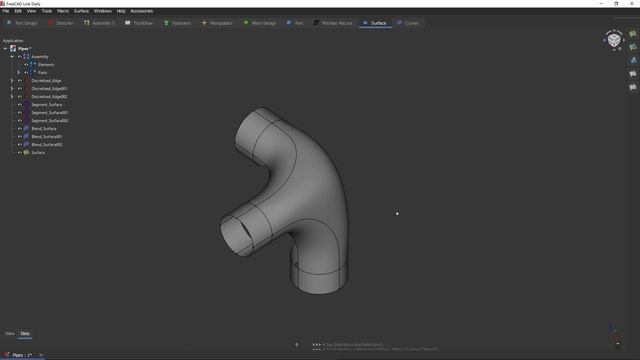Screen dimensions: 640x360
Task: Hide Blend_Surface002 using its eye icon
Action: coord(19,144)
